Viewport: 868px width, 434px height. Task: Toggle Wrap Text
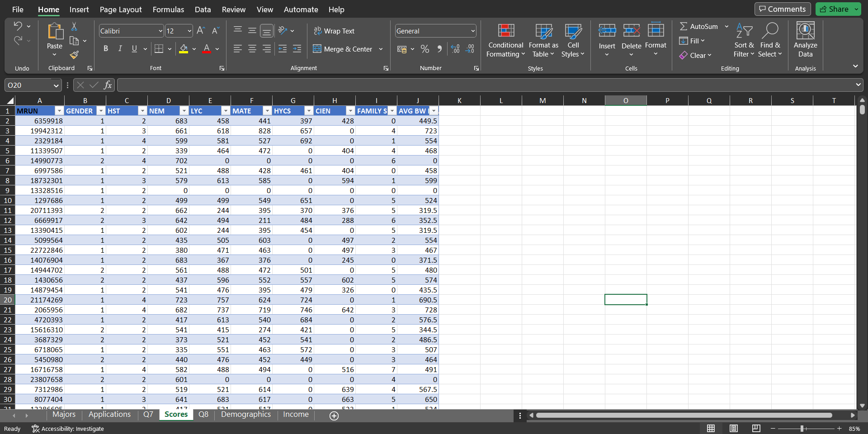(x=334, y=31)
